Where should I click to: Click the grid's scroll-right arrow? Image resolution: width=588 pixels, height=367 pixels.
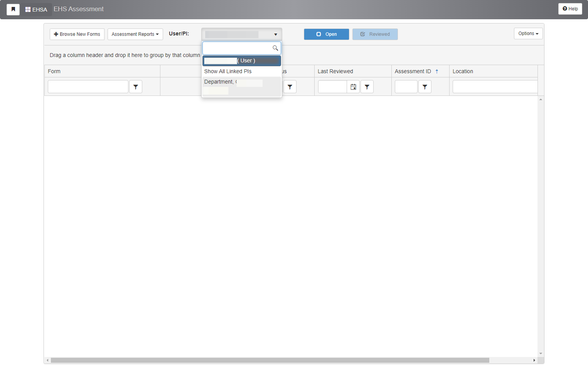[x=534, y=360]
